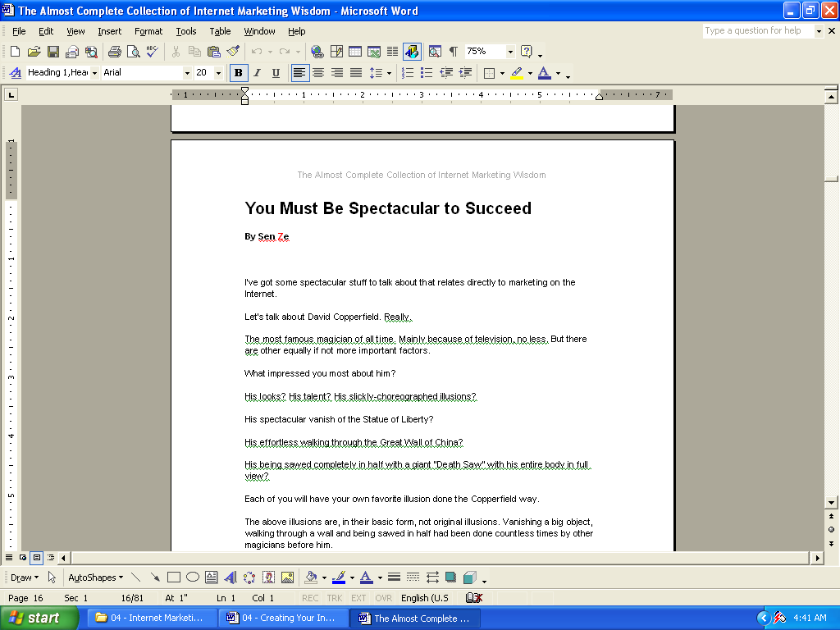Open the Table menu
Image resolution: width=840 pixels, height=630 pixels.
click(220, 31)
